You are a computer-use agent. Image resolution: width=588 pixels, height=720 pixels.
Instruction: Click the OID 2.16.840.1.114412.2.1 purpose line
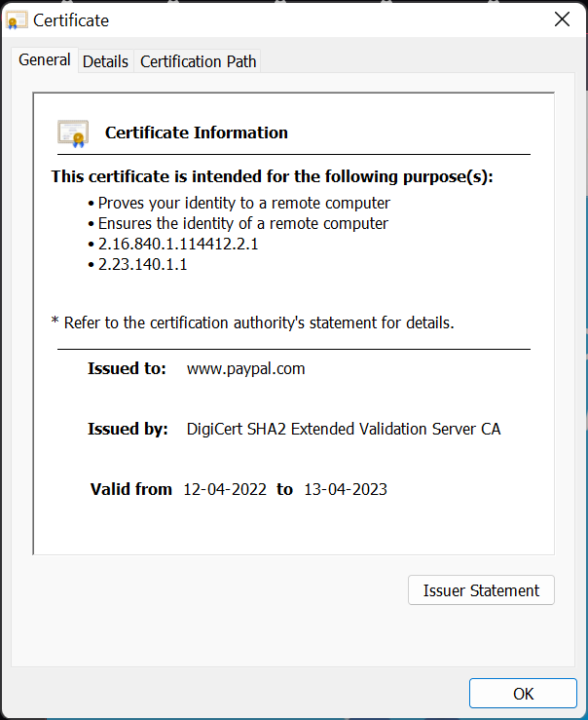click(x=178, y=244)
